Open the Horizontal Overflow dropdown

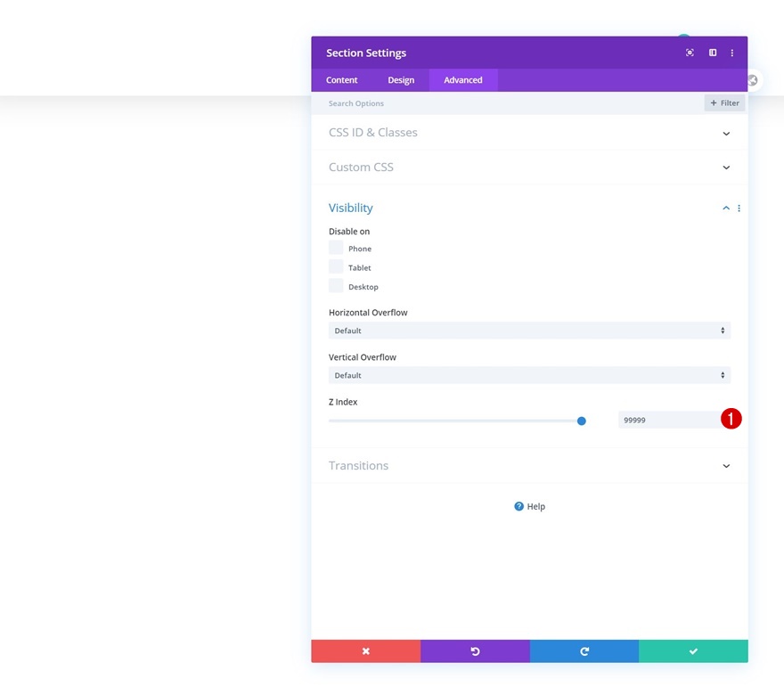529,331
